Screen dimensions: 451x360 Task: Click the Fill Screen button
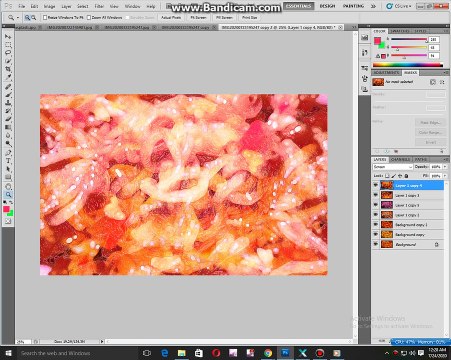(224, 17)
